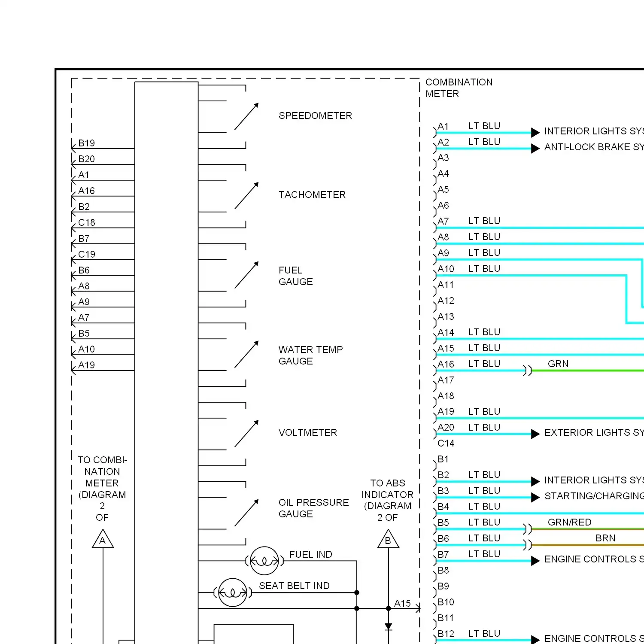Select the FUEL IND label
The height and width of the screenshot is (644, 644).
click(311, 555)
